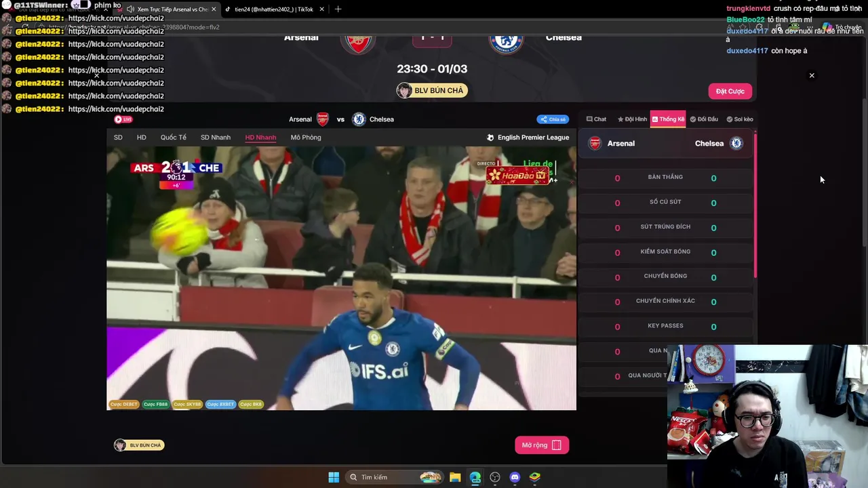This screenshot has height=488, width=868.
Task: Select the Thống Kê tab
Action: point(668,119)
